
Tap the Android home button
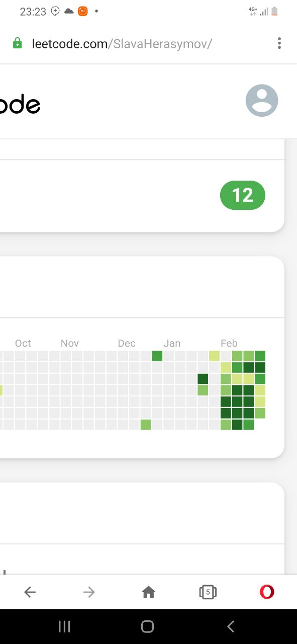click(x=147, y=626)
